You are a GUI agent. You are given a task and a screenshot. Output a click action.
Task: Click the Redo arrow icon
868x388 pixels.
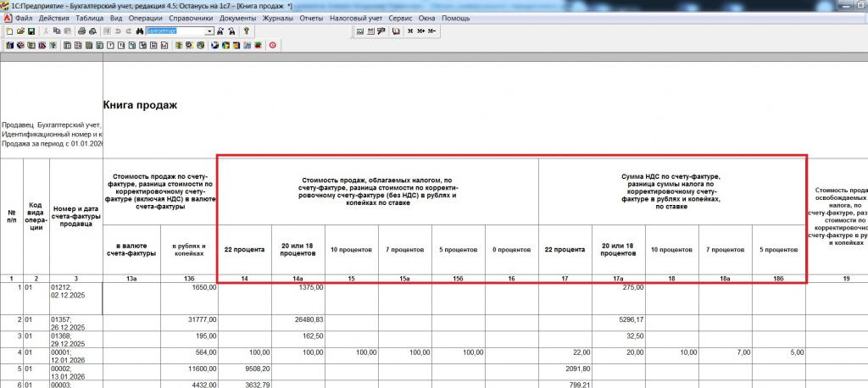[129, 31]
